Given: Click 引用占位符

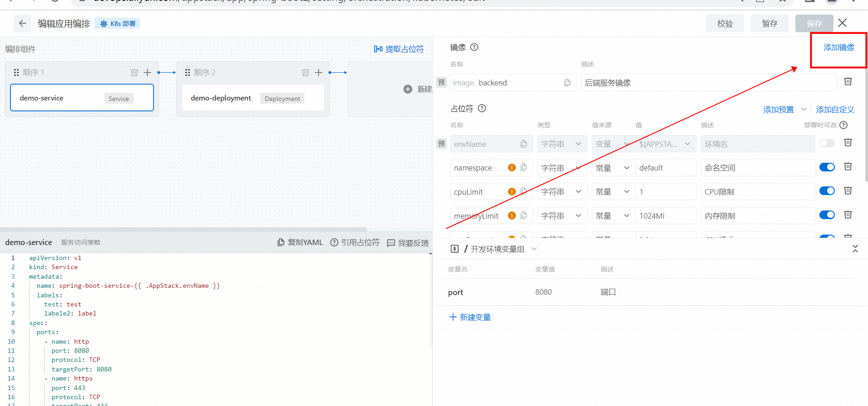Looking at the screenshot, I should tap(355, 242).
